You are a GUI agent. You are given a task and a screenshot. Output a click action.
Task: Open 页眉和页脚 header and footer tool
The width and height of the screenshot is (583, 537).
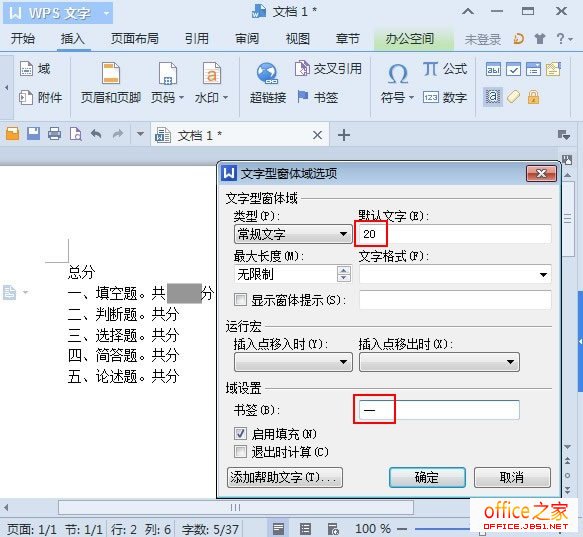[x=111, y=83]
